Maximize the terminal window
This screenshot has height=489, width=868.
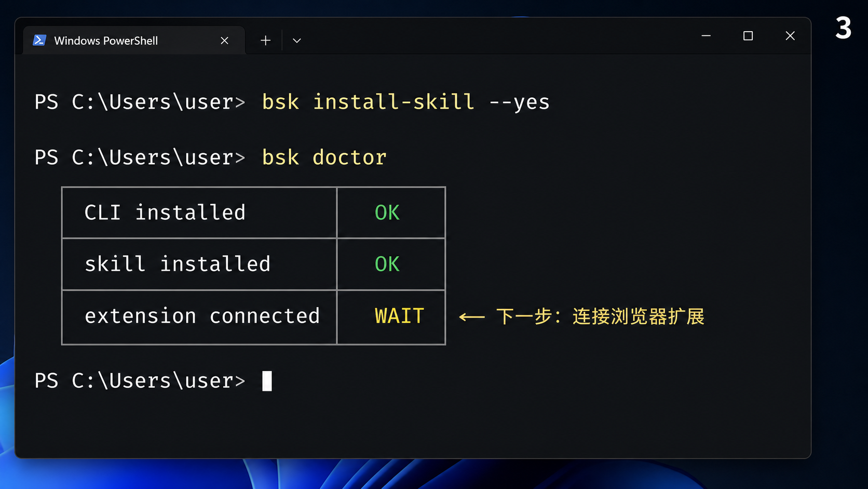[748, 36]
